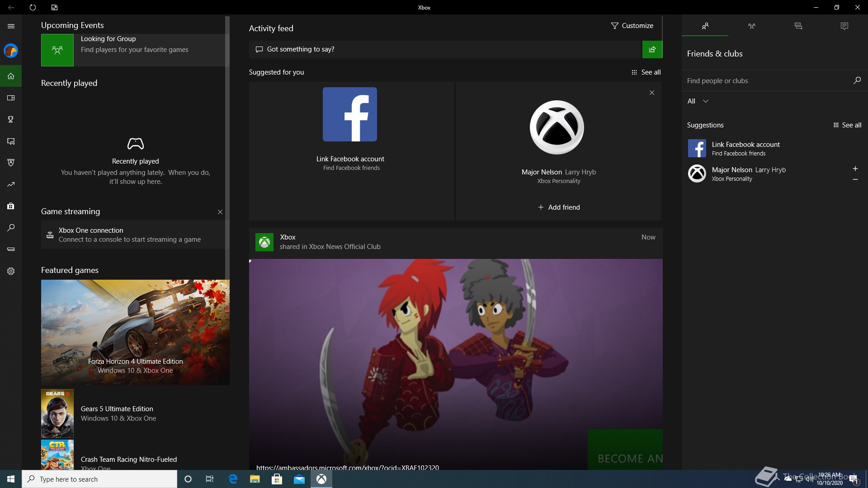The width and height of the screenshot is (868, 488).
Task: Click the friends search magnifier icon
Action: coord(857,80)
